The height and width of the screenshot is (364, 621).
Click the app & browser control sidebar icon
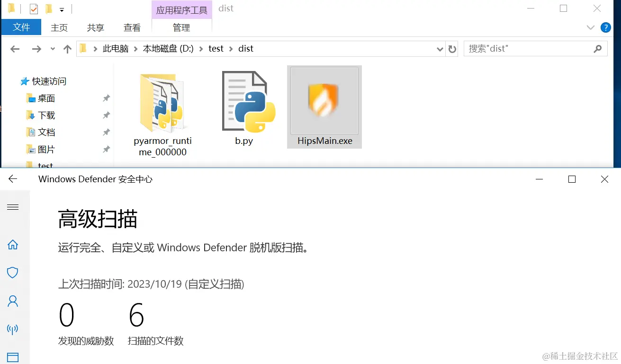(13, 356)
